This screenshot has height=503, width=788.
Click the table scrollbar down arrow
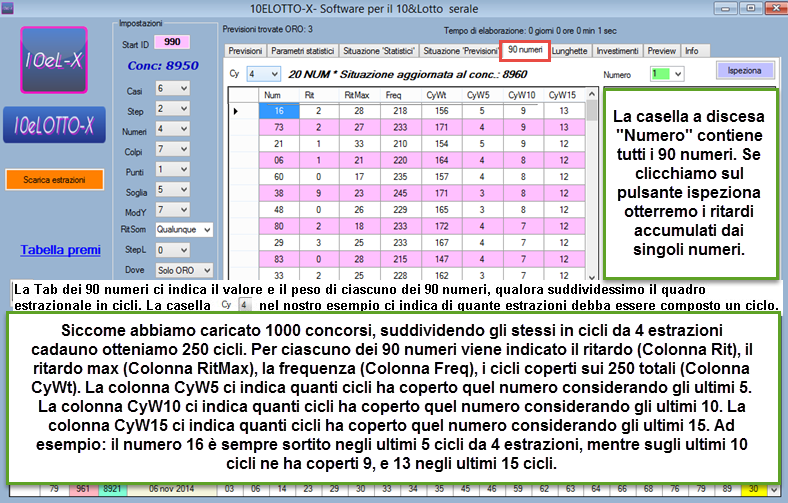[x=592, y=277]
